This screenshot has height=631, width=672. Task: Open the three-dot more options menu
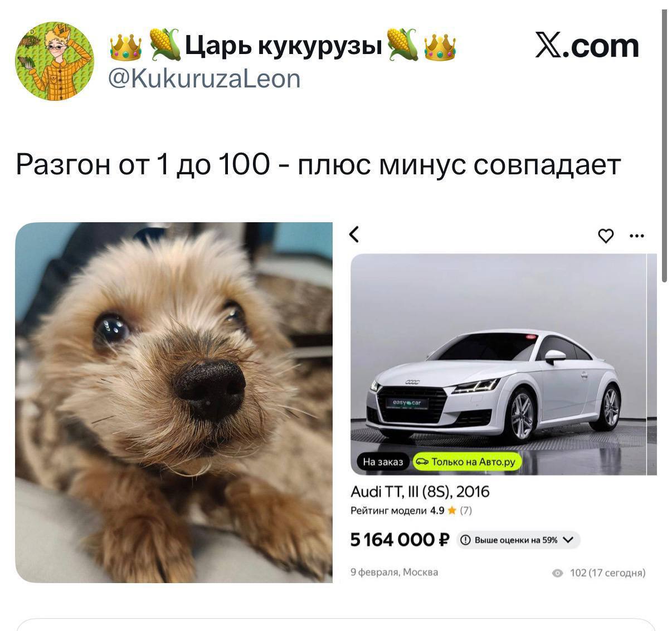click(x=636, y=236)
